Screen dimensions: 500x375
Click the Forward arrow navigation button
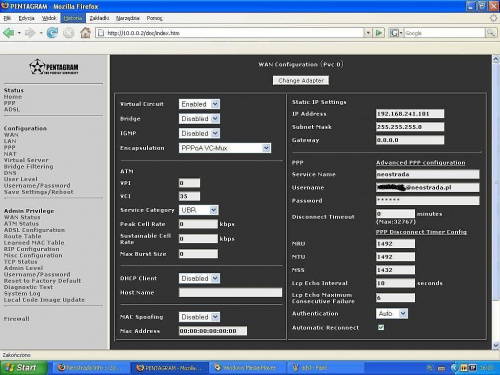click(30, 33)
